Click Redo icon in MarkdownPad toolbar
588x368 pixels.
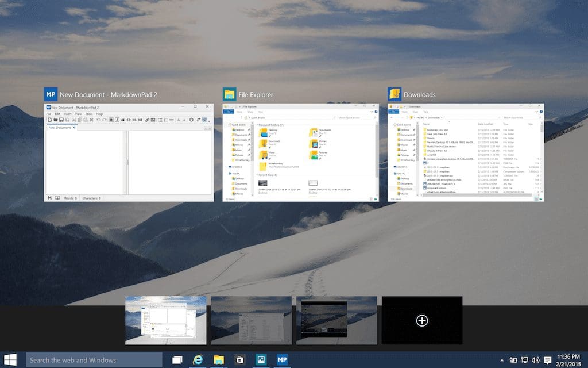pos(105,120)
